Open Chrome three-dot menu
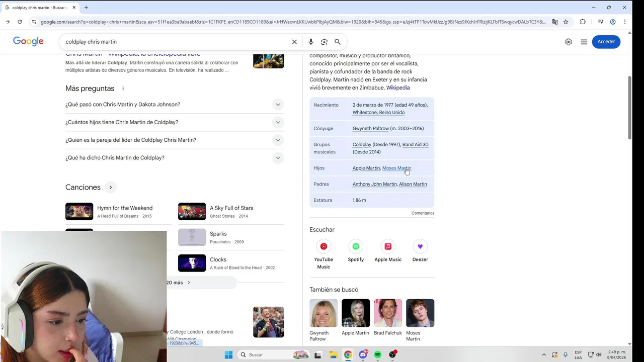Screen dimensions: 644x362 625,22
